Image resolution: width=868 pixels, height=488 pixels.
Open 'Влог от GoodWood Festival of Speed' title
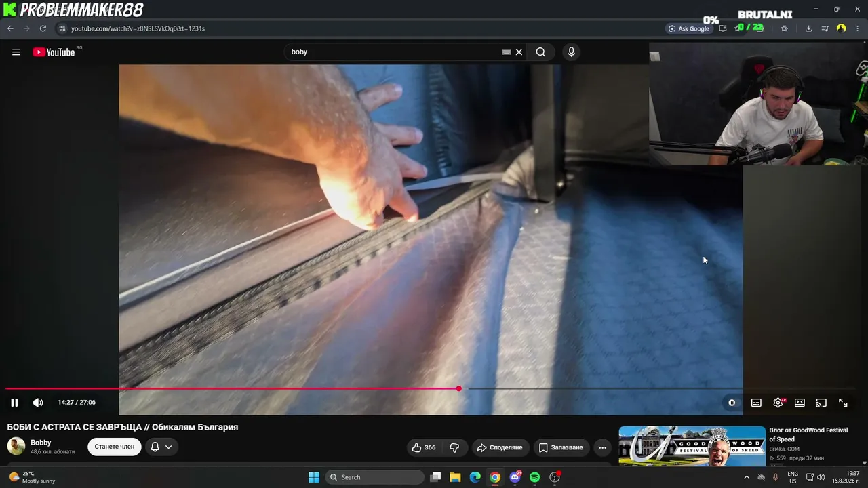808,434
